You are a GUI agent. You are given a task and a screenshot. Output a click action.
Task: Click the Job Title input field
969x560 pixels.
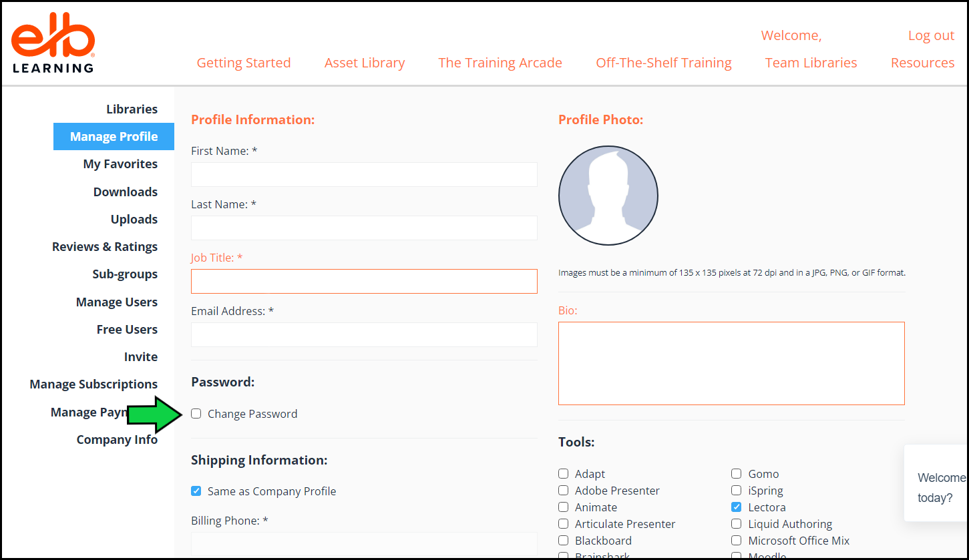(x=364, y=282)
